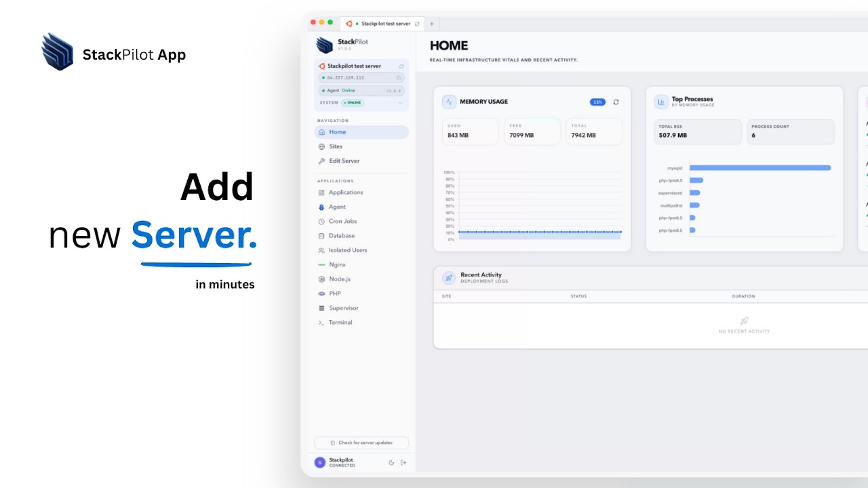Click the HOME page heading
Viewport: 868px width, 488px height.
(449, 45)
